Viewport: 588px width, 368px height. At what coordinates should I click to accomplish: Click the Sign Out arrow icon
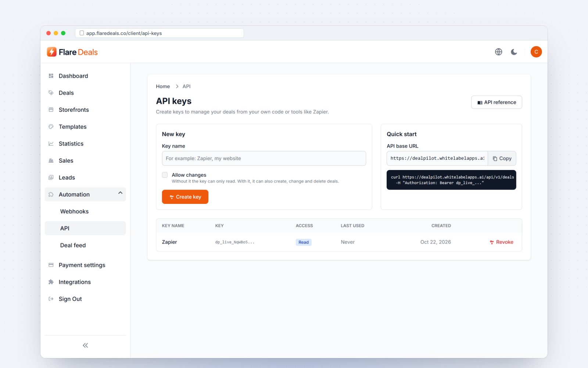click(51, 299)
